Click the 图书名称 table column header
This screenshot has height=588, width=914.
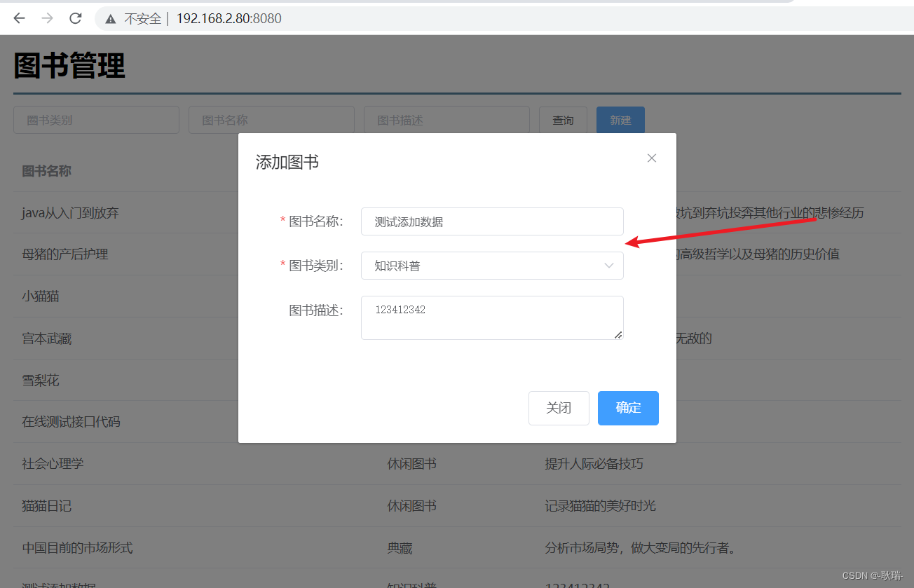pyautogui.click(x=46, y=171)
